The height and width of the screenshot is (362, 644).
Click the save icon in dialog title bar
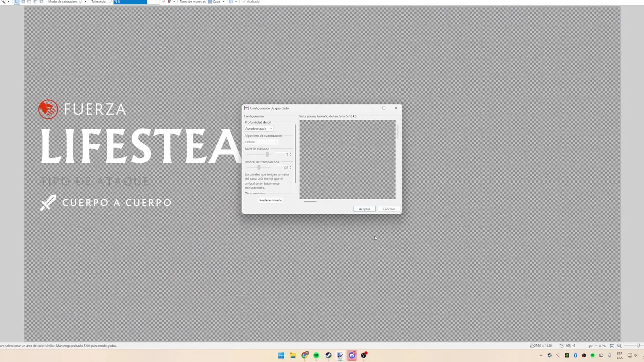246,108
